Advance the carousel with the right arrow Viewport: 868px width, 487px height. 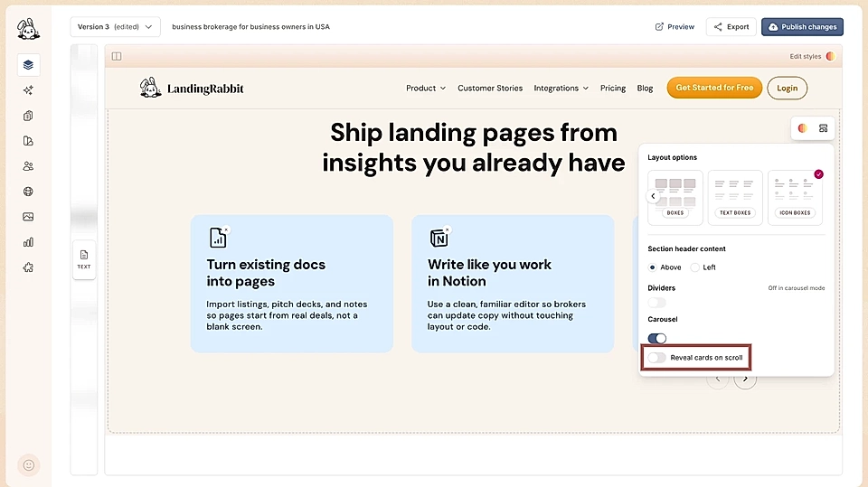pos(745,379)
